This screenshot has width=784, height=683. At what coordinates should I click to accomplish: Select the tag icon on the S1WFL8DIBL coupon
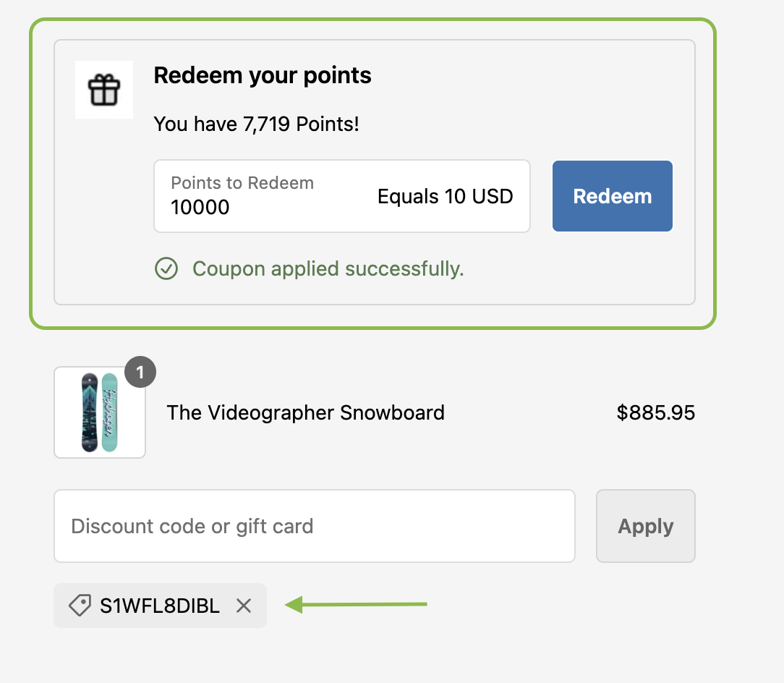pos(80,606)
